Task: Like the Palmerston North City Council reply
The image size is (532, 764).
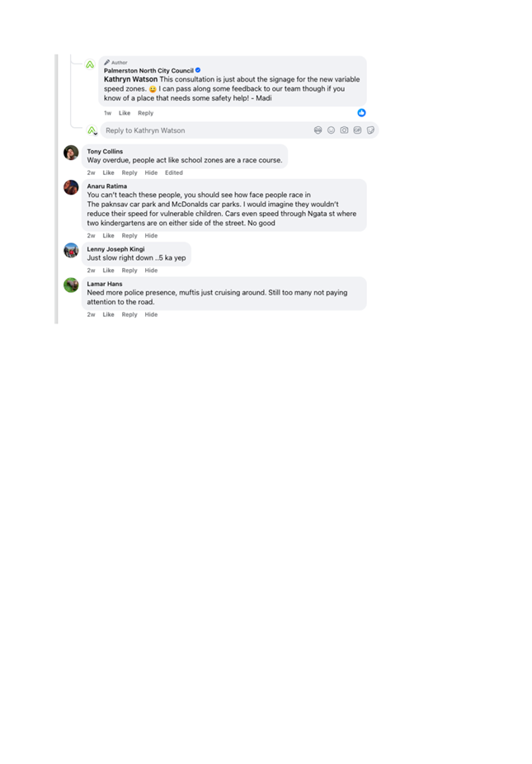Action: pyautogui.click(x=125, y=113)
